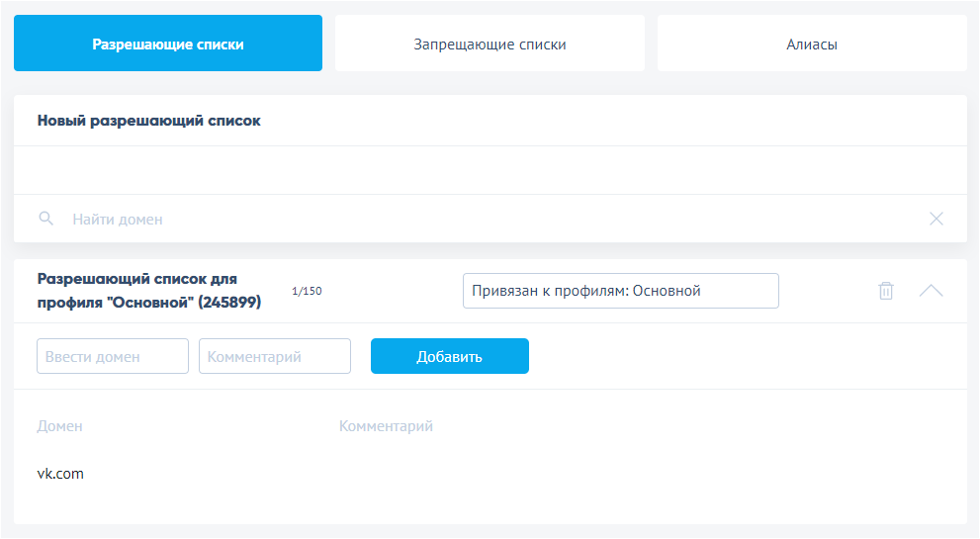Click the magnifier search icon
Viewport: 980px width, 539px height.
click(45, 219)
